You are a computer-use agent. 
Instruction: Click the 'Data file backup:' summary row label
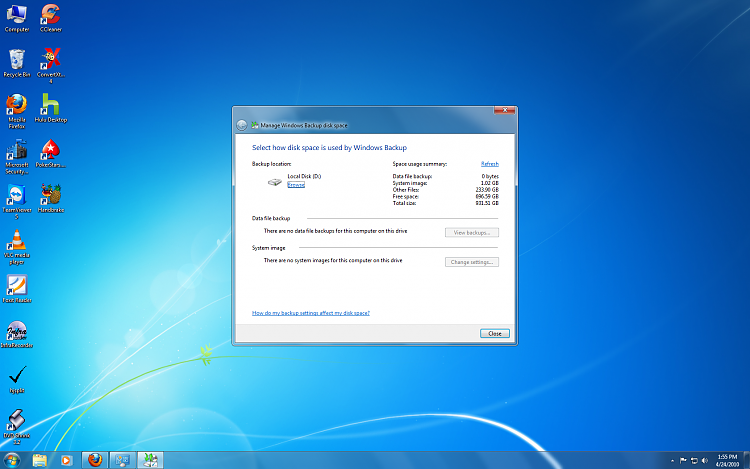coord(412,176)
